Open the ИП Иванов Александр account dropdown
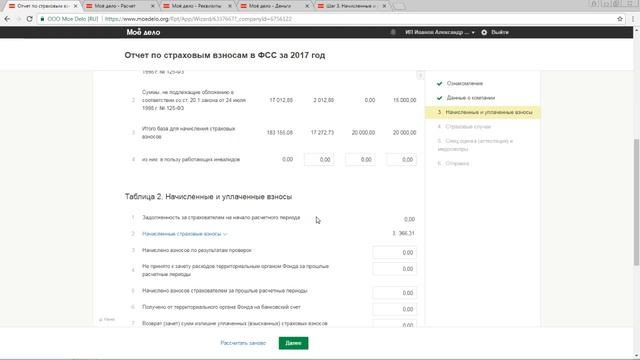Image resolution: width=640 pixels, height=360 pixels. (440, 32)
